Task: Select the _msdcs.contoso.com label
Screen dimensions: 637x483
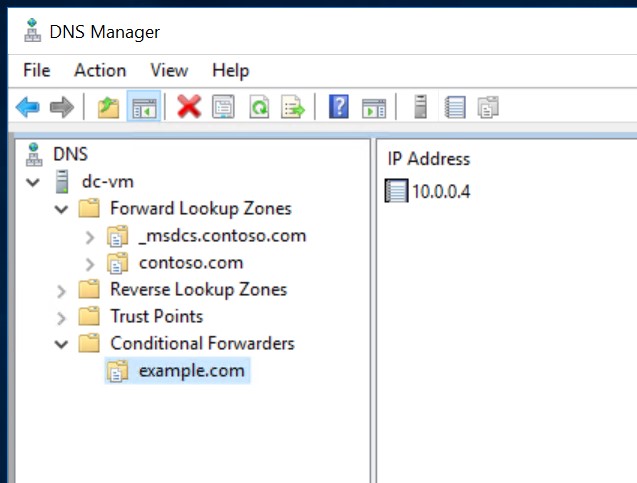Action: (x=222, y=236)
